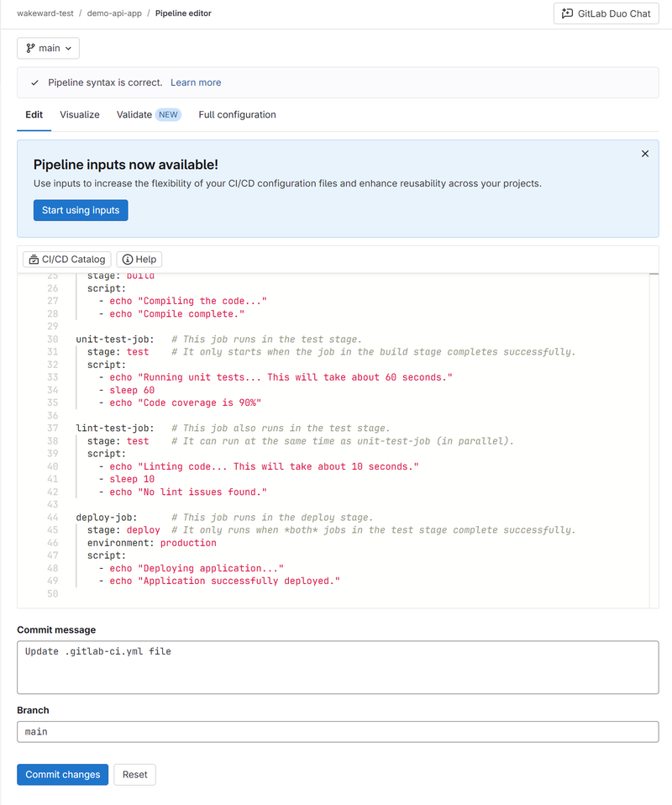Switch to the Visualize tab
Viewport: 672px width, 805px height.
tap(80, 115)
